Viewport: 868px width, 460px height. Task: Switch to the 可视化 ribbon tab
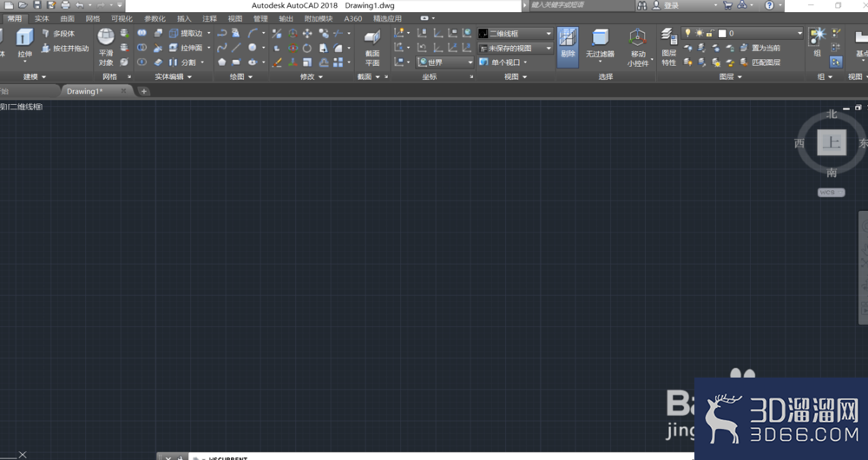click(x=122, y=18)
